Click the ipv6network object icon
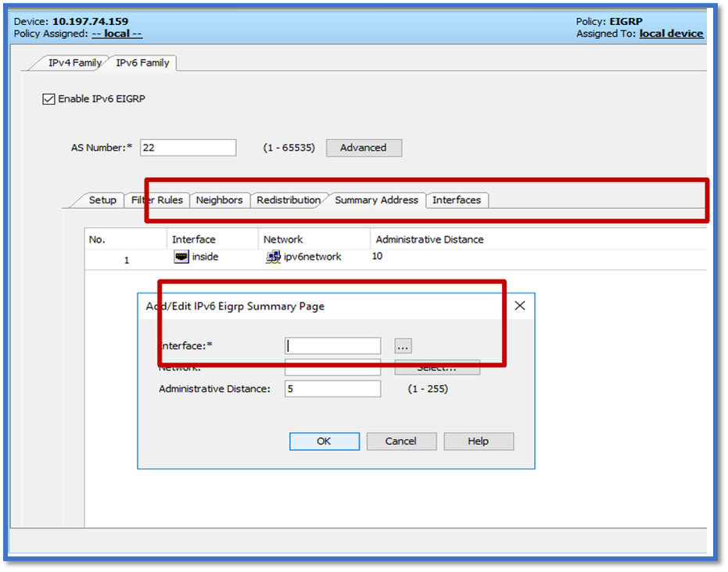The height and width of the screenshot is (572, 728). [x=273, y=257]
